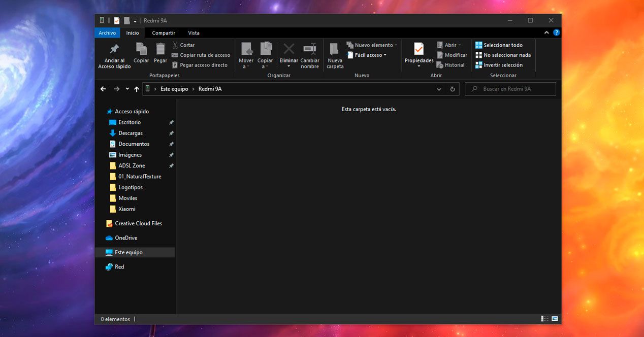The image size is (644, 337).
Task: Switch to the Inicio ribbon tab
Action: click(133, 33)
